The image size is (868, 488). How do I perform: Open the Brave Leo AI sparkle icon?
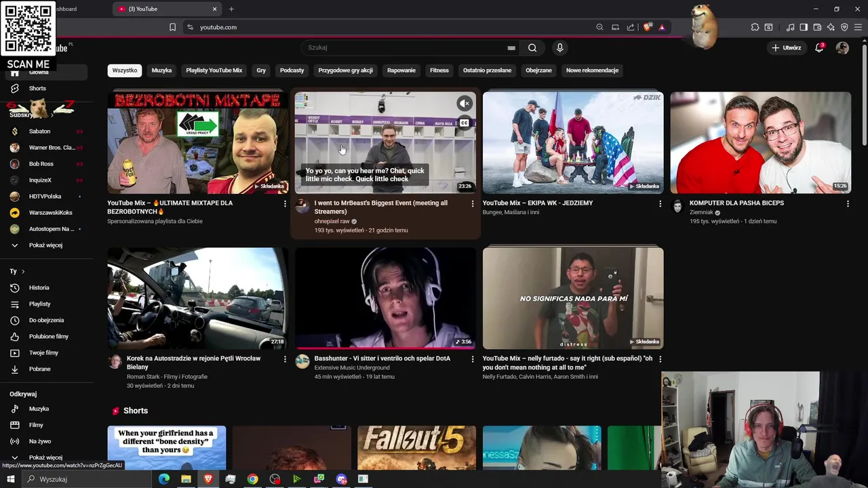click(831, 27)
